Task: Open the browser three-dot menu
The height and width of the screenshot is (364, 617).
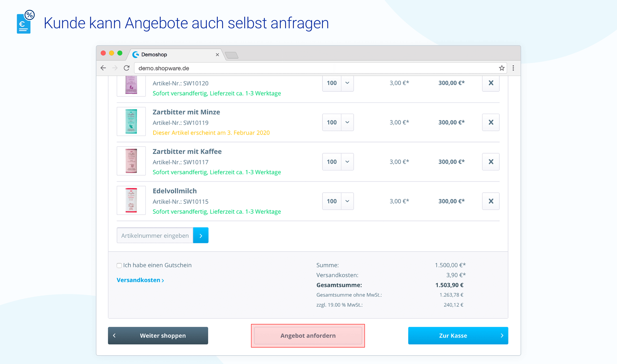Action: [x=513, y=68]
